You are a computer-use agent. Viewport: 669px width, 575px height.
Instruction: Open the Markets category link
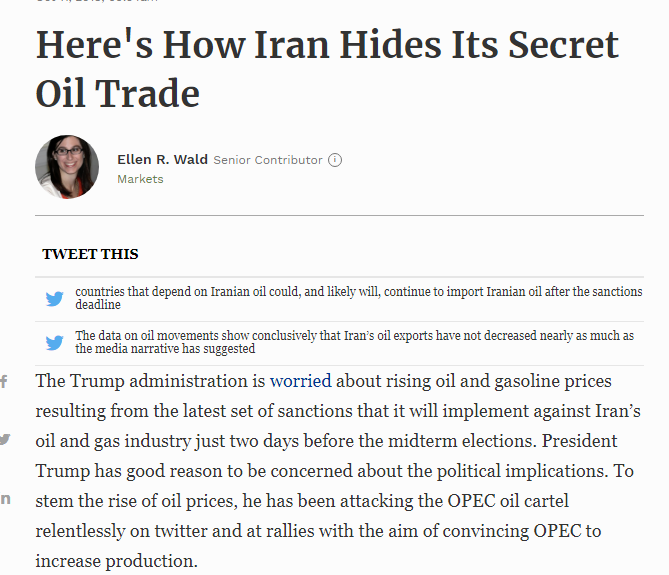(x=140, y=179)
